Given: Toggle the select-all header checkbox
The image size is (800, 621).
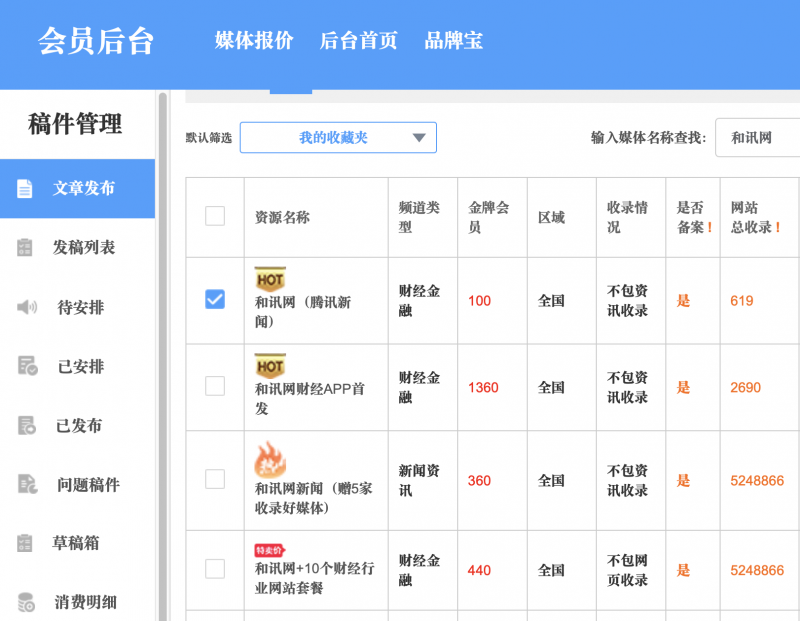Looking at the screenshot, I should coord(215,216).
